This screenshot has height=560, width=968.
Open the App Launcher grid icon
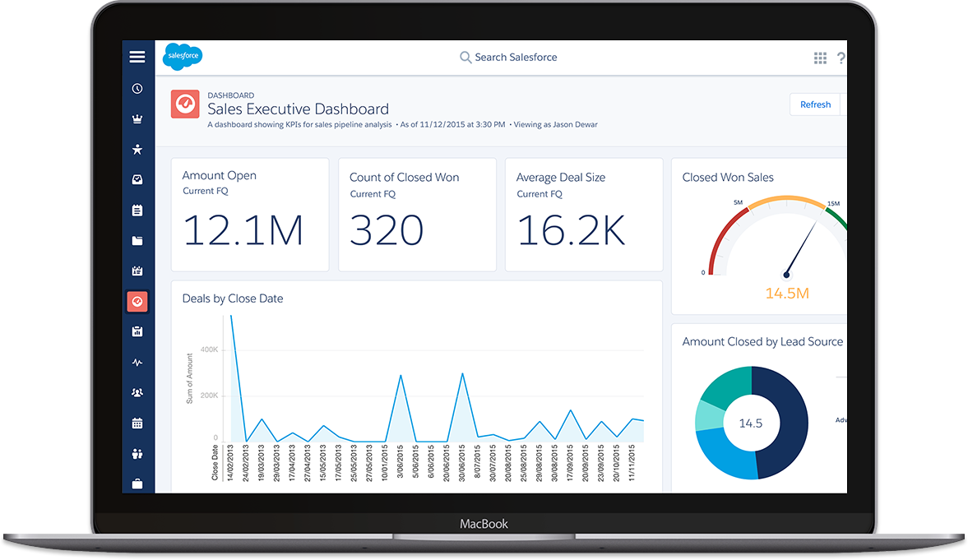[820, 58]
